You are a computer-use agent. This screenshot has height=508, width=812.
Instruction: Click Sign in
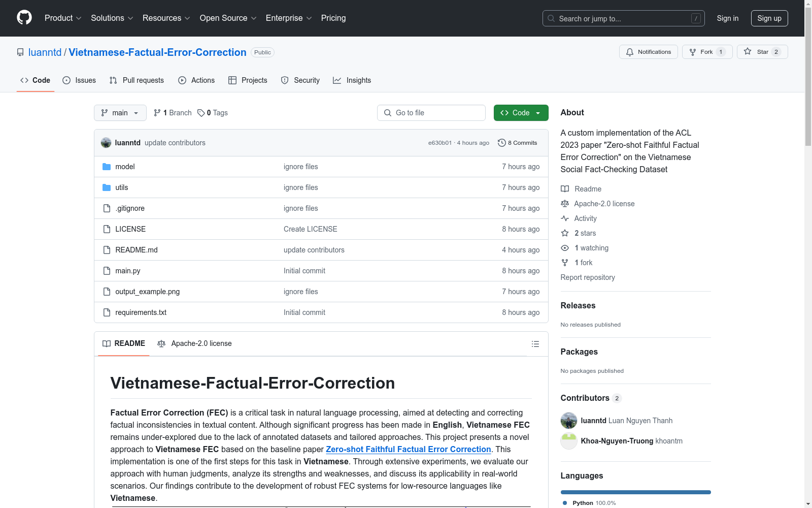coord(728,18)
